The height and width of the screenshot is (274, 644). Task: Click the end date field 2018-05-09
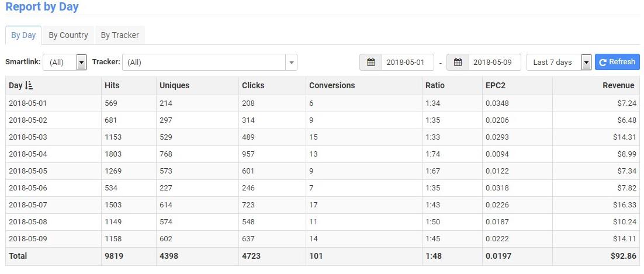pos(494,63)
